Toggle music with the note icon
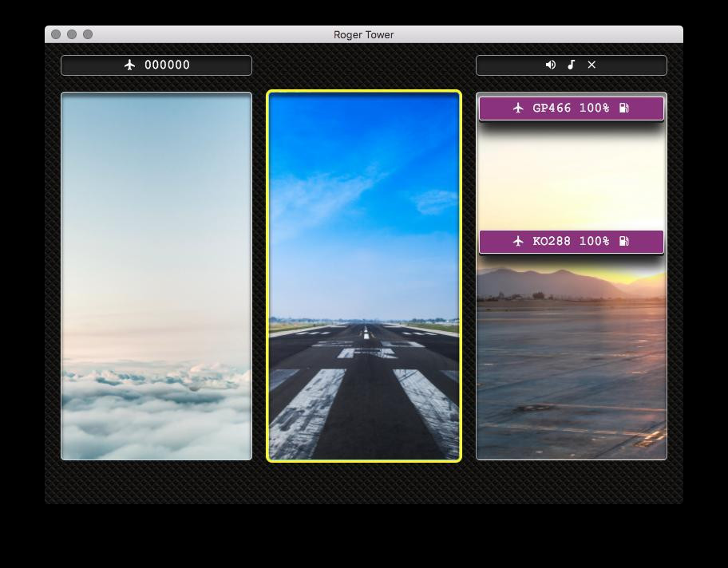This screenshot has width=728, height=568. pyautogui.click(x=571, y=65)
